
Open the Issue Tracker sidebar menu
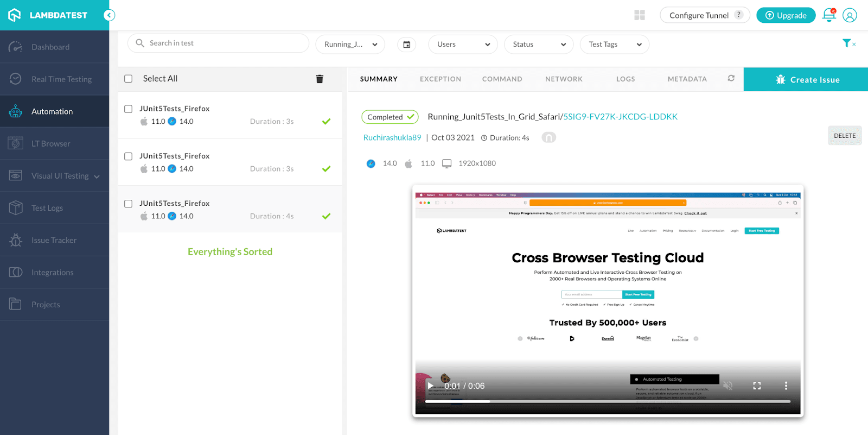tap(54, 240)
